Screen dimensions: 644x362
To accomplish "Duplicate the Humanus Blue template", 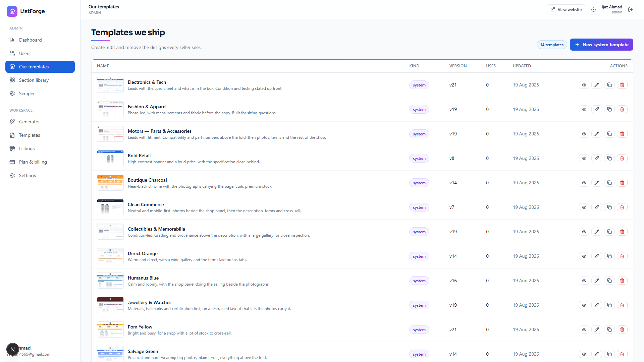I will [609, 281].
